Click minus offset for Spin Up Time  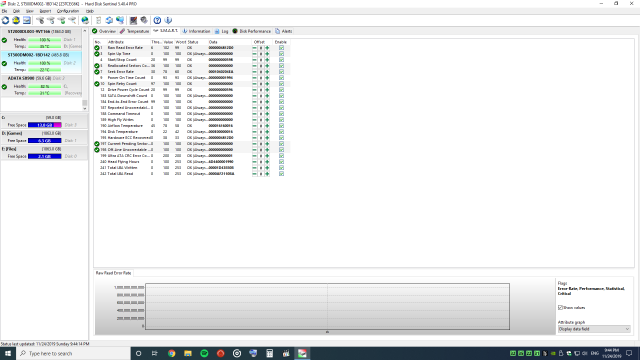pyautogui.click(x=254, y=54)
